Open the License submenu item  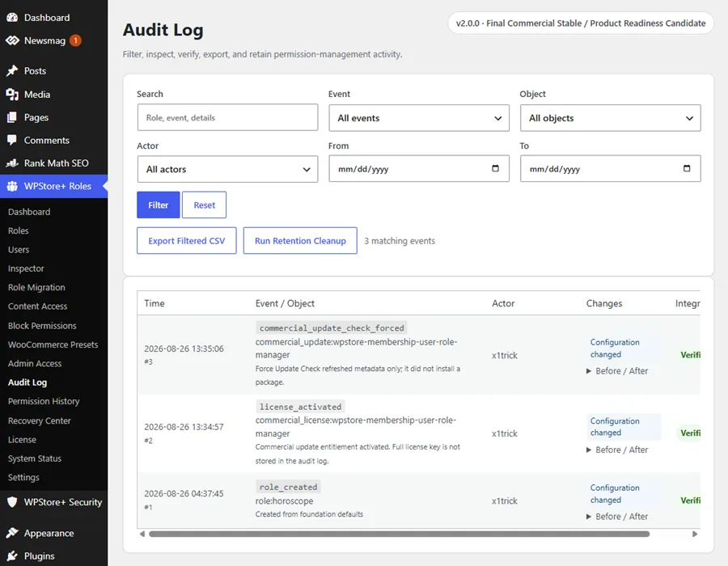click(x=22, y=440)
